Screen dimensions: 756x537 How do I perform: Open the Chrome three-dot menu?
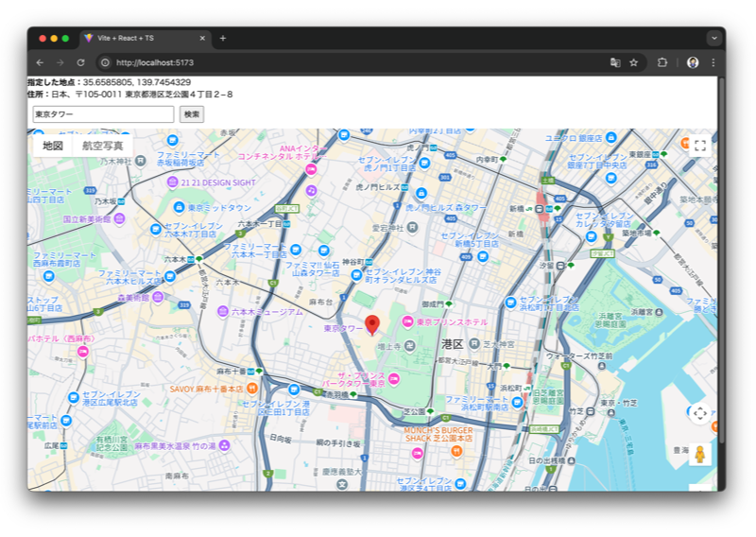[713, 62]
